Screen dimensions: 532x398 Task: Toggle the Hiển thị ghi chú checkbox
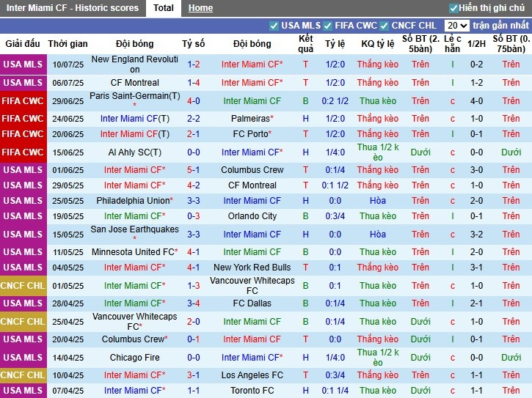pos(453,8)
